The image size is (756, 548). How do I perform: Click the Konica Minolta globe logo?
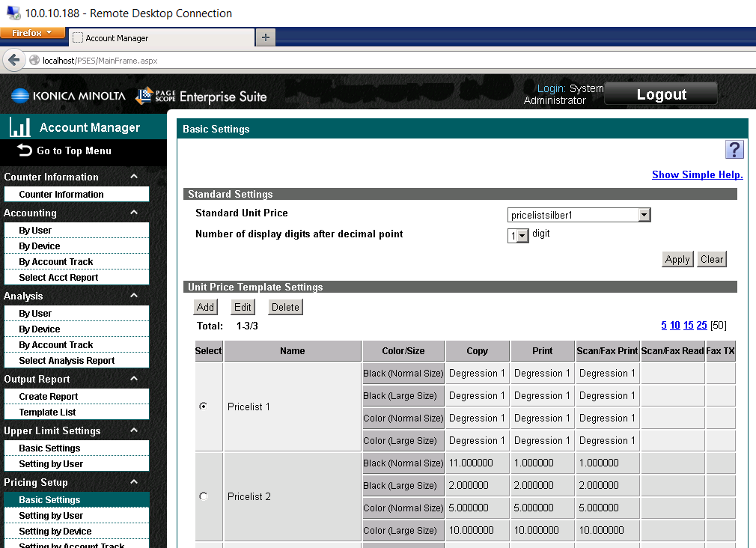pos(22,96)
